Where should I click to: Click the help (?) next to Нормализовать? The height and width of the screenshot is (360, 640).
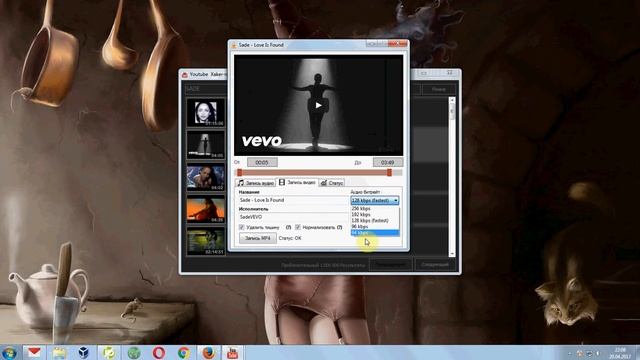coord(340,227)
